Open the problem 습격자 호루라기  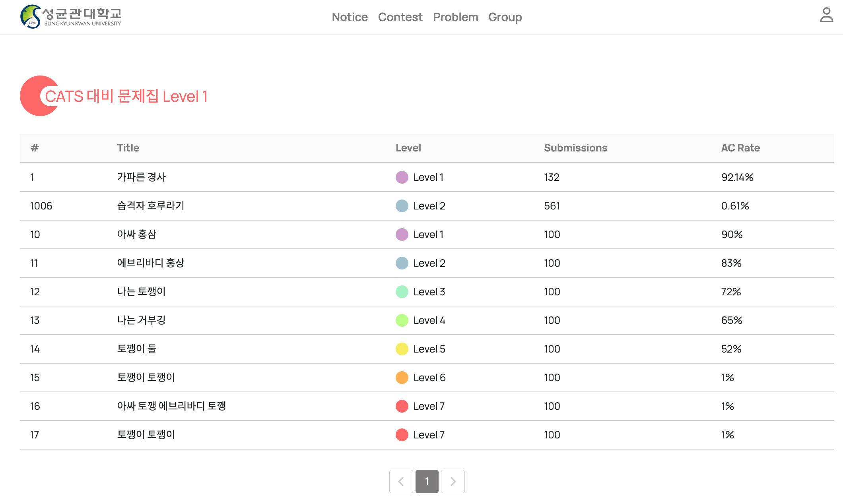click(x=151, y=206)
